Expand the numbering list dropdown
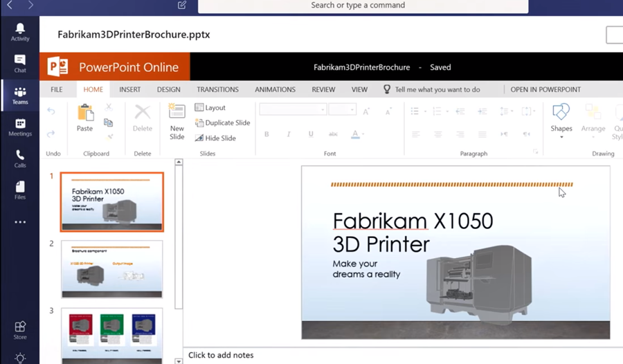Viewport: 623px width, 364px height. (x=447, y=111)
